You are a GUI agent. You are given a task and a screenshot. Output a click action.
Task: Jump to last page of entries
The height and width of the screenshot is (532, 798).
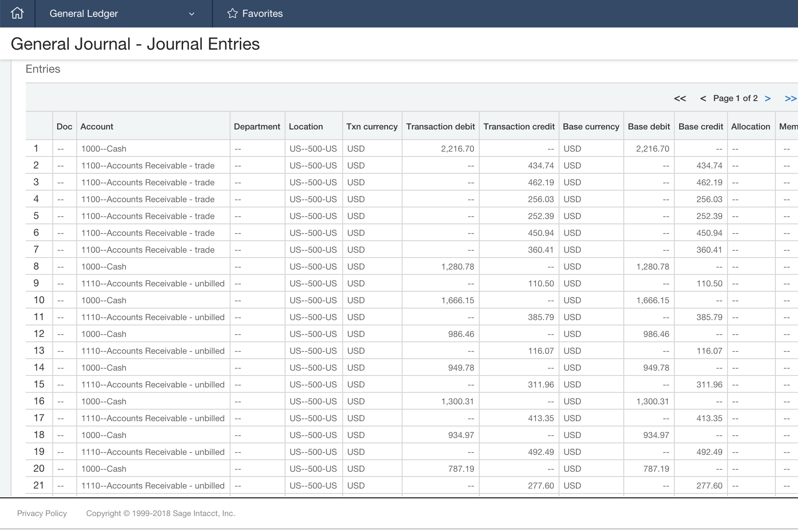click(790, 98)
